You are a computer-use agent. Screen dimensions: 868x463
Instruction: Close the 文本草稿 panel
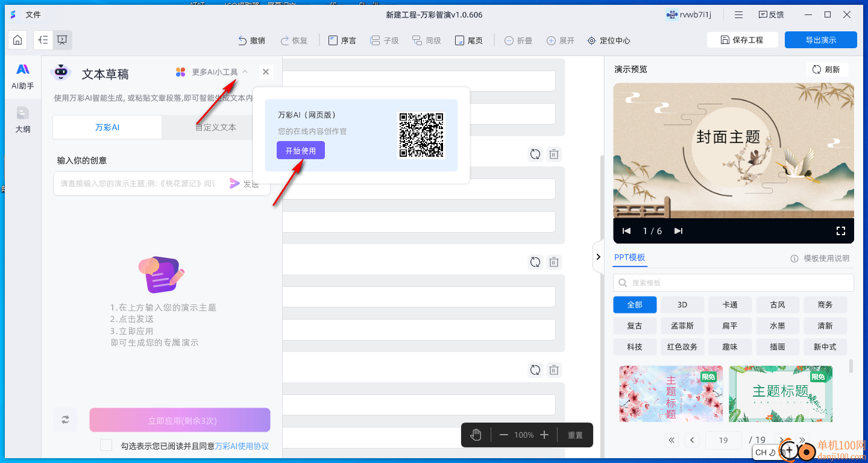tap(266, 72)
